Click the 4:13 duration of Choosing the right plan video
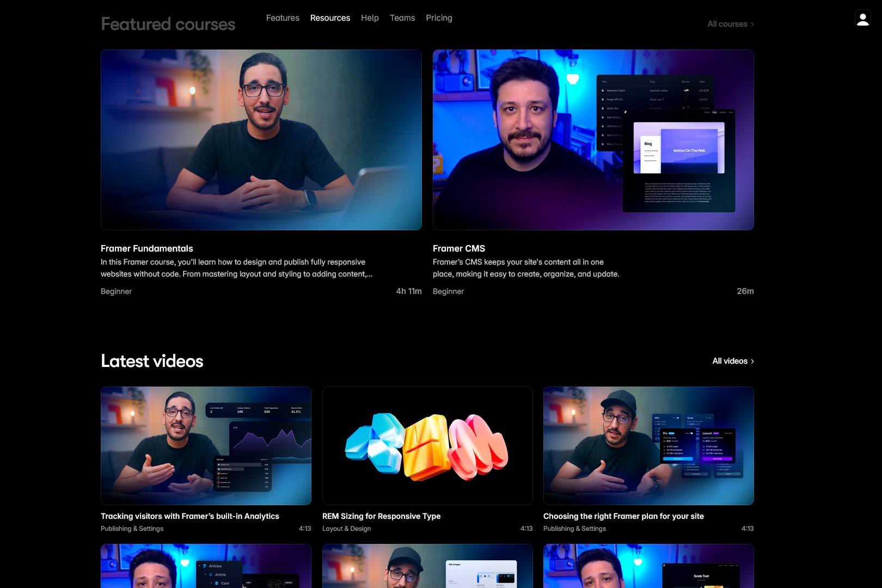This screenshot has height=588, width=882. coord(748,529)
